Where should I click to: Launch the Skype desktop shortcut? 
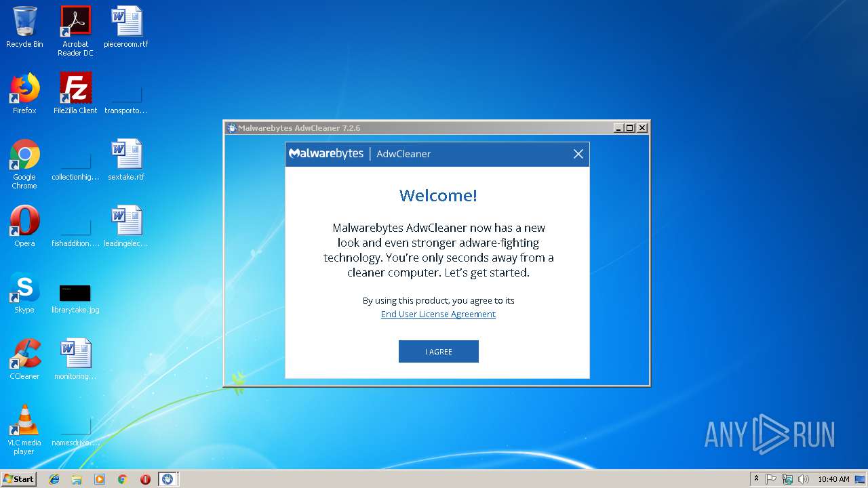24,293
